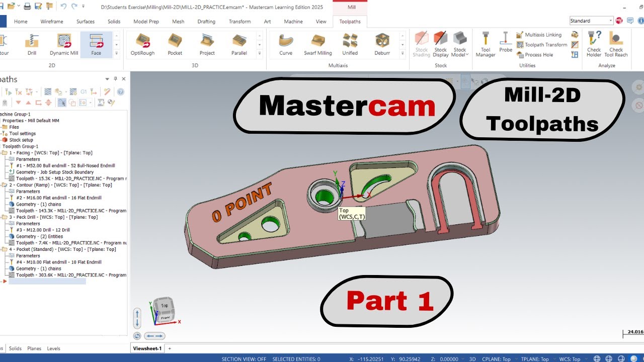The width and height of the screenshot is (644, 362).
Task: Open the Curve multiaxis toolpath
Action: click(286, 45)
